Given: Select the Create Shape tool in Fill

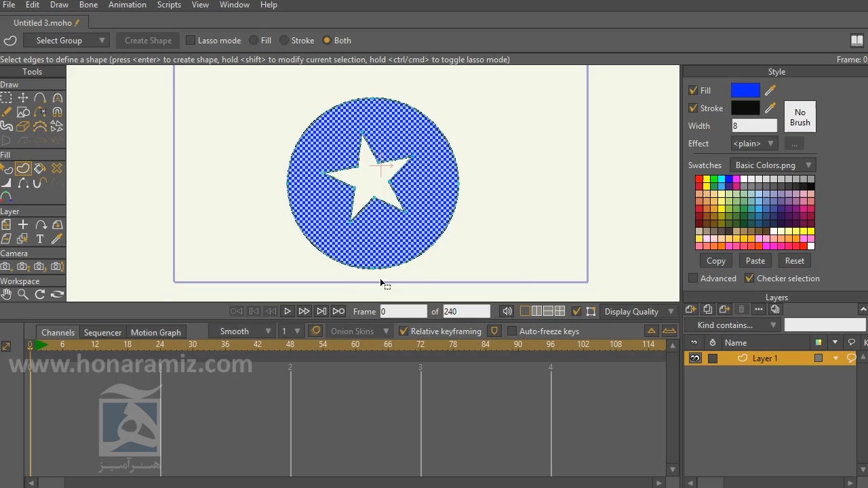Looking at the screenshot, I should pos(23,168).
